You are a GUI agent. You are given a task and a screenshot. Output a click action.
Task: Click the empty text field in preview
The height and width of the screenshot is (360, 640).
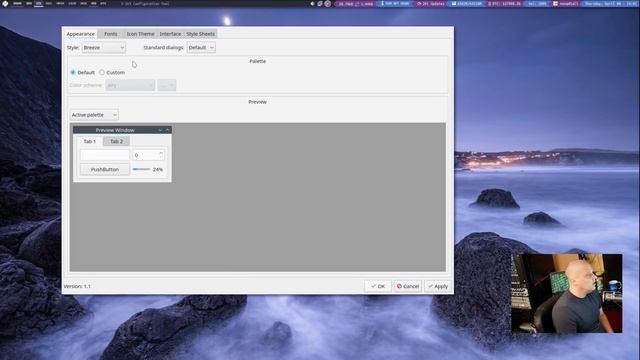(105, 155)
